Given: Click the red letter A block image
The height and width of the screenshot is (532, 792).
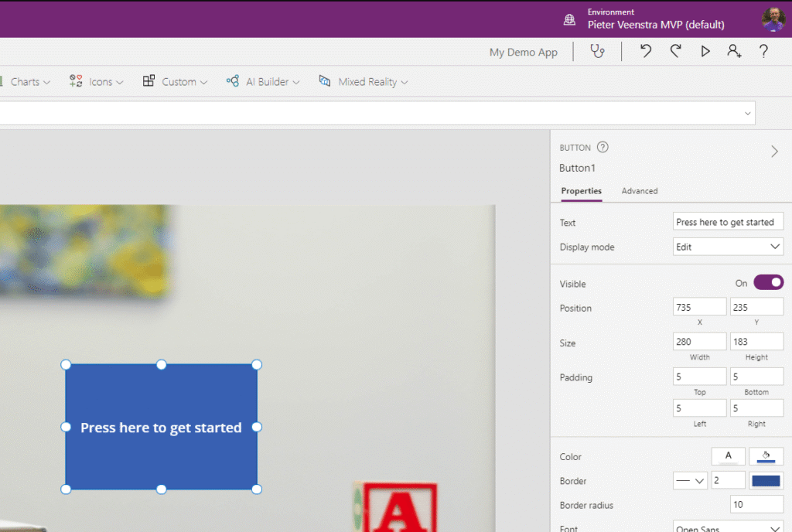Looking at the screenshot, I should click(x=397, y=506).
